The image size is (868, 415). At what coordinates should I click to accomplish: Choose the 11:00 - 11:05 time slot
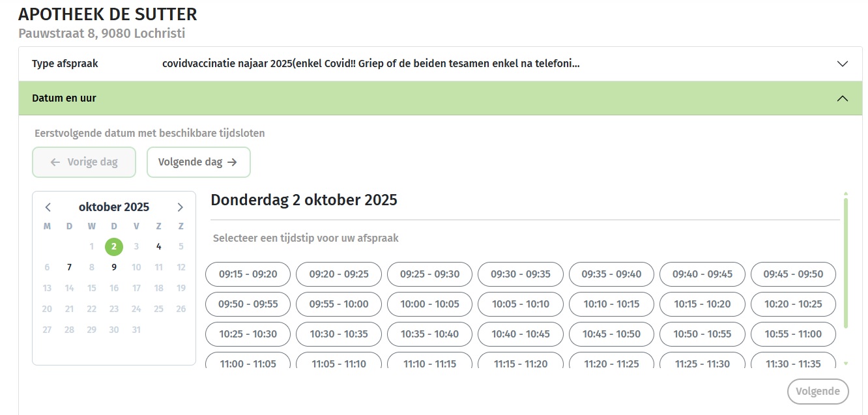[248, 362]
